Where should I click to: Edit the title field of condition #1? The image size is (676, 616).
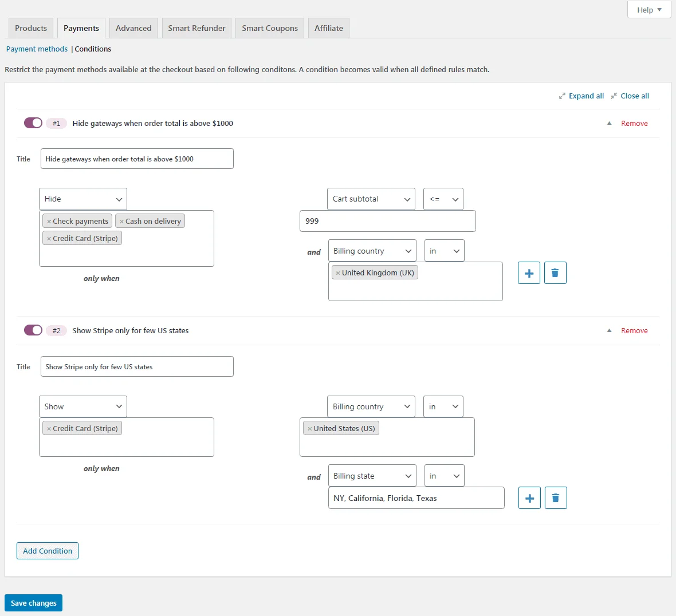click(137, 159)
